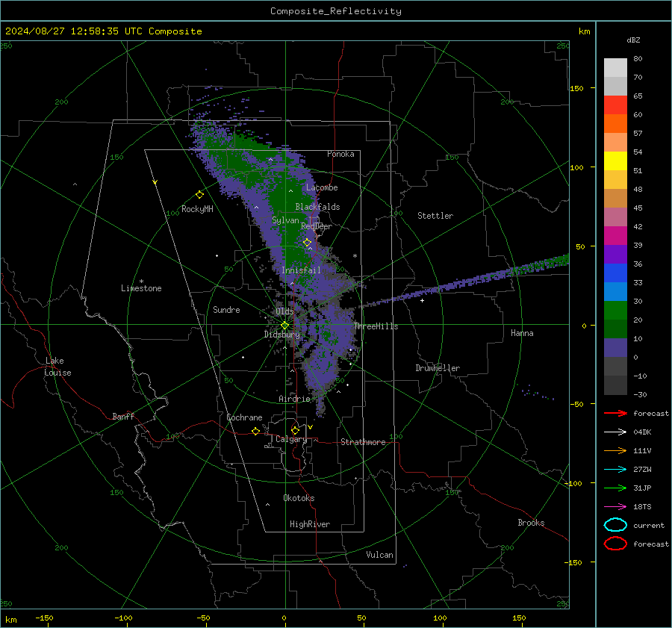Click the Blackfalds label

coord(317,207)
